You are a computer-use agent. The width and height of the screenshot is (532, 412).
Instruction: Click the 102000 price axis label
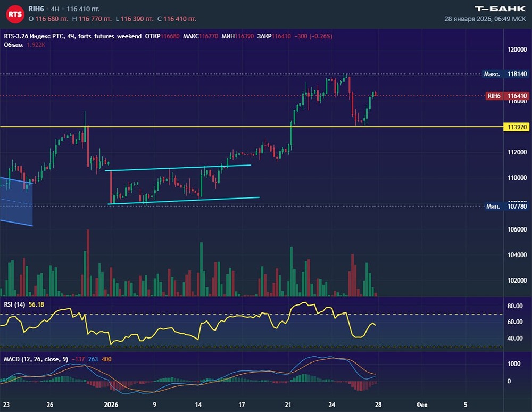tap(517, 281)
